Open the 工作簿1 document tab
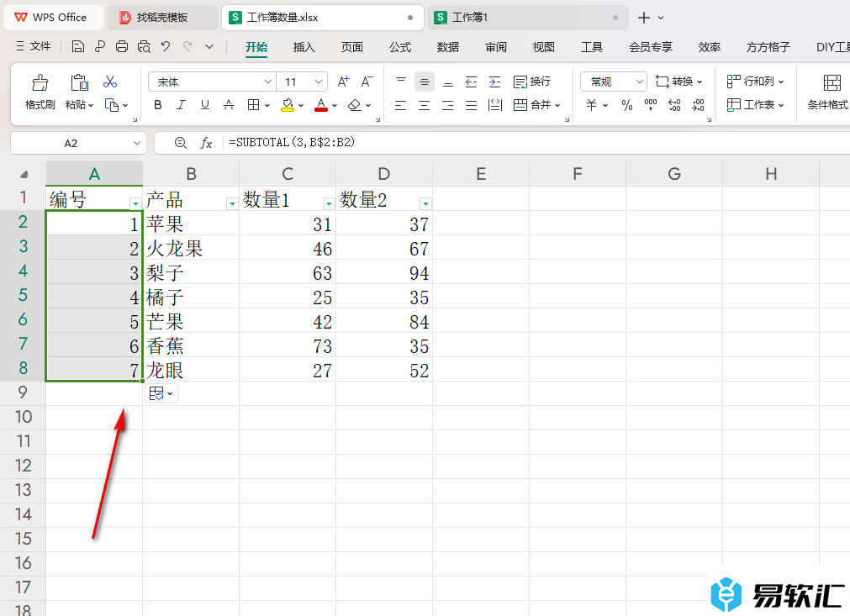The width and height of the screenshot is (850, 616). tap(528, 18)
